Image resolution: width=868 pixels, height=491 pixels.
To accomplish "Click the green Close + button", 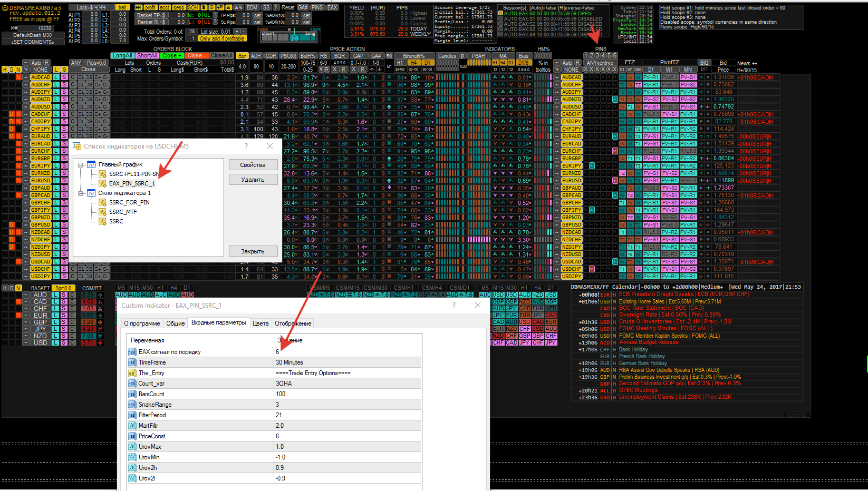I will coord(172,55).
